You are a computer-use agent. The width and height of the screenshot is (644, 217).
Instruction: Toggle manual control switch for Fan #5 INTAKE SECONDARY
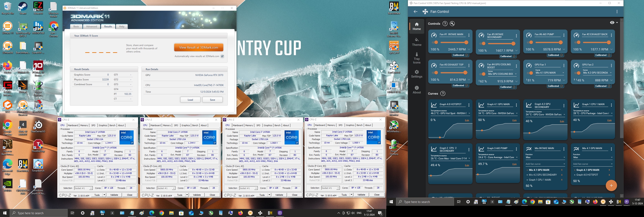click(482, 44)
